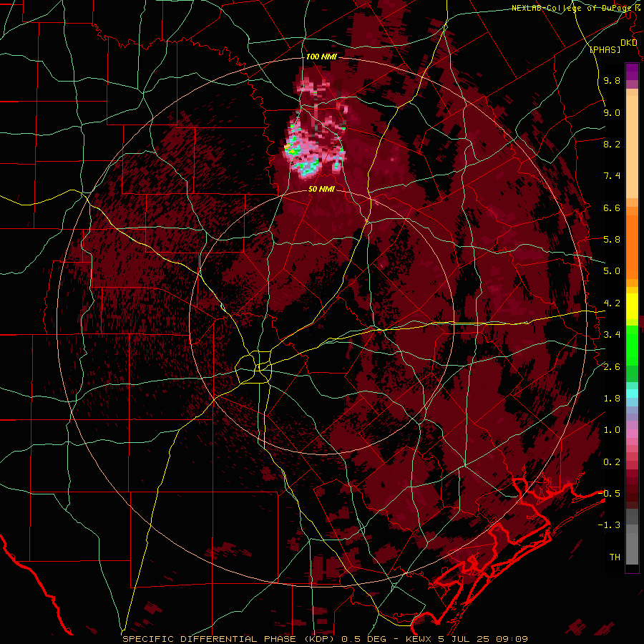The height and width of the screenshot is (644, 644).
Task: Click the 3.4 value on the color scale
Action: [612, 335]
